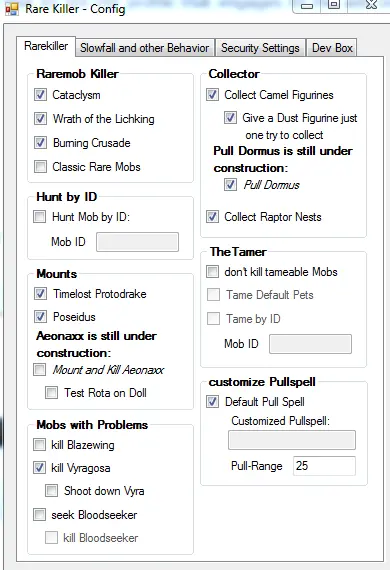The image size is (390, 570).
Task: Click the Rare Killer app icon in title bar
Action: (12, 9)
